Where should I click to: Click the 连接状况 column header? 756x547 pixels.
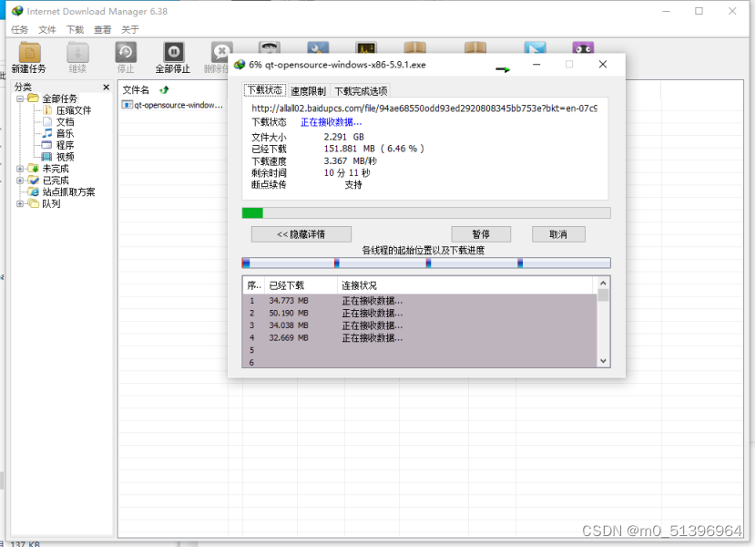pyautogui.click(x=466, y=285)
